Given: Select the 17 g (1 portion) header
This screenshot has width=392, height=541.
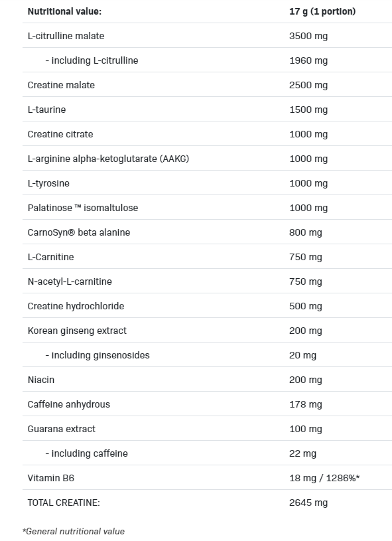Looking at the screenshot, I should [322, 11].
